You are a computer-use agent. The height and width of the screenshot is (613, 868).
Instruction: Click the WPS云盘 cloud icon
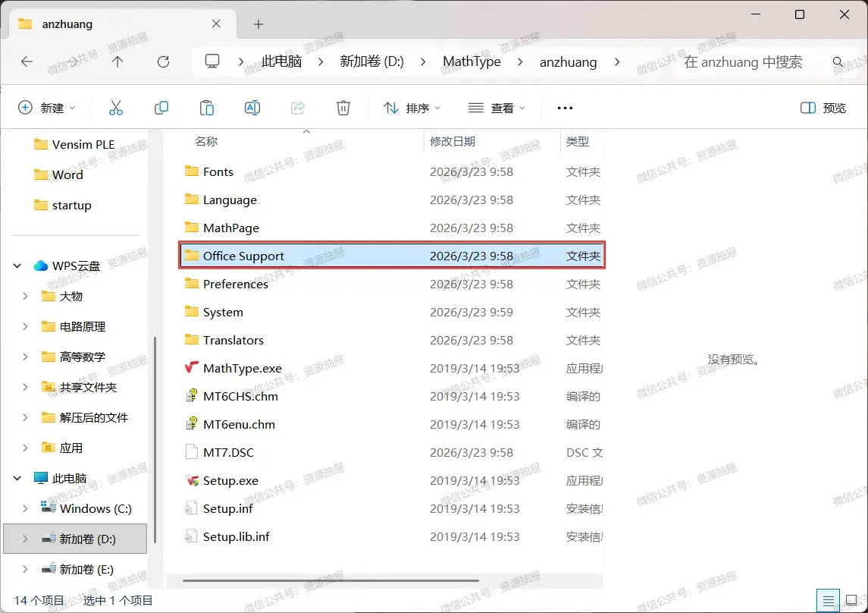pos(40,266)
